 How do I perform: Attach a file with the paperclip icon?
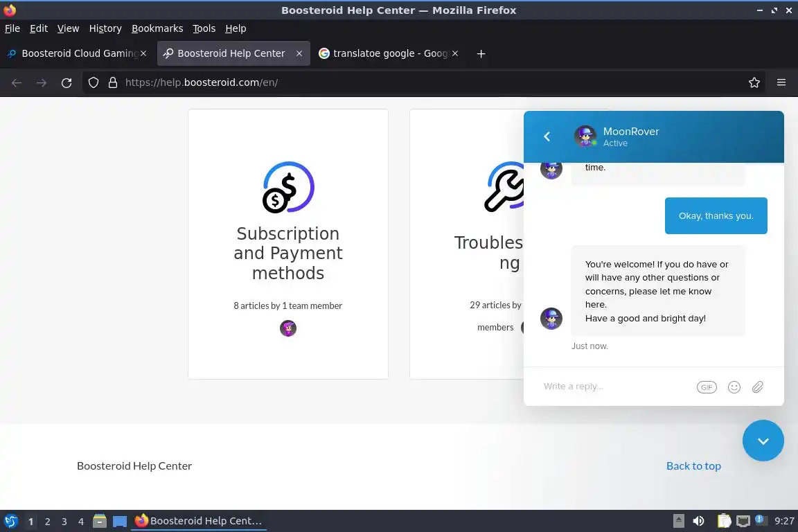758,387
